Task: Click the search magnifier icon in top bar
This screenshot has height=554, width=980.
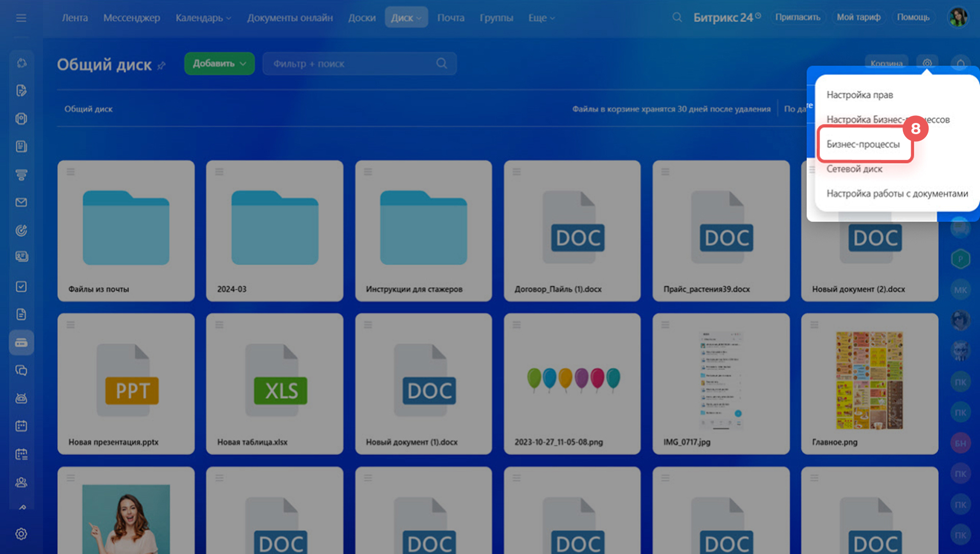Action: pos(677,17)
